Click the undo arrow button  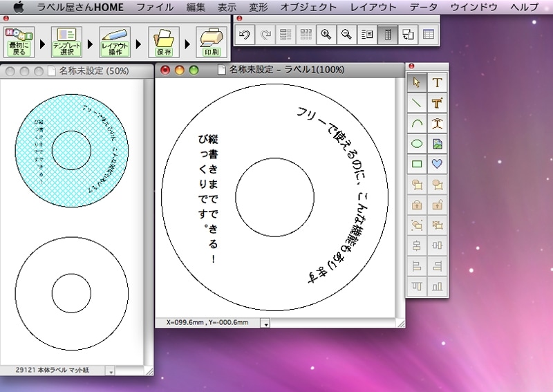(244, 35)
